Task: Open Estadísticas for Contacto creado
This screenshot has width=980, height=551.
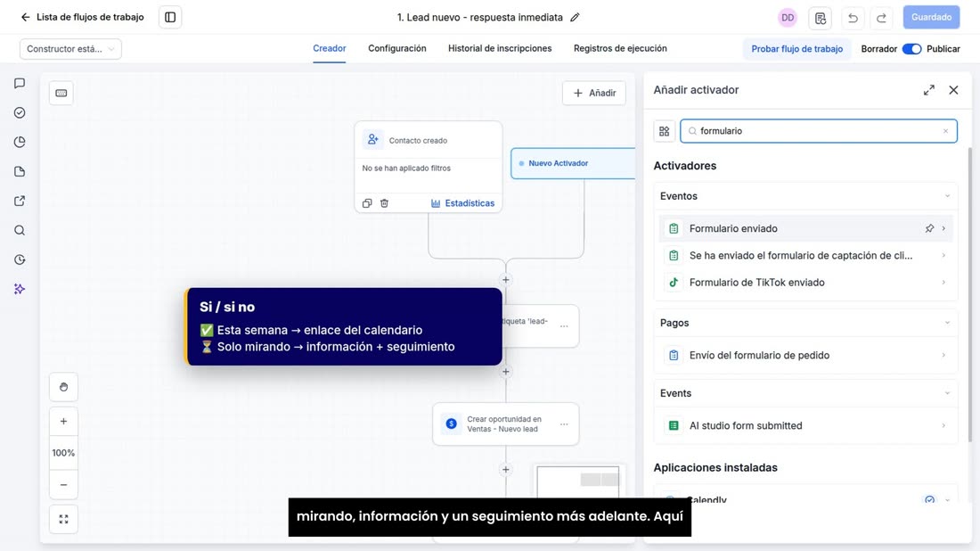Action: 462,203
